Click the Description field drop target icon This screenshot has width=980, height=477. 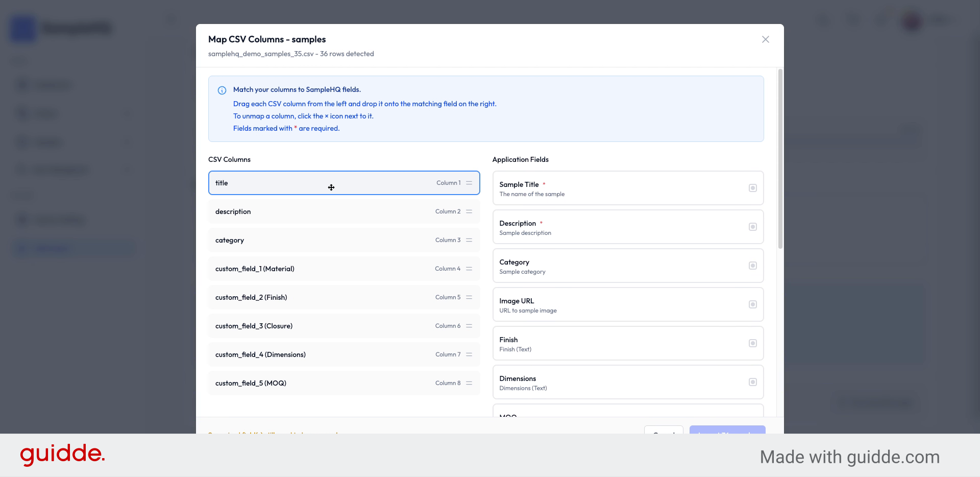point(752,227)
